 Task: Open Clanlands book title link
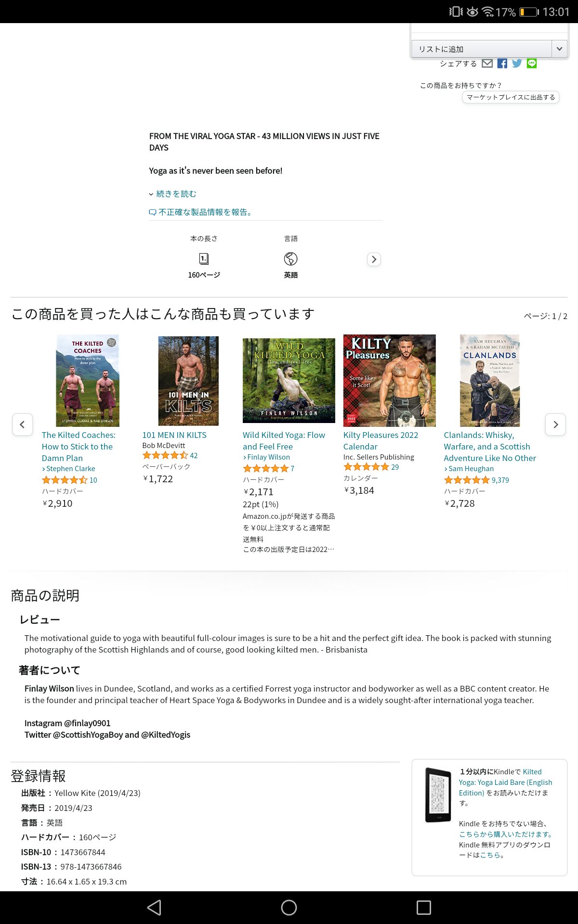490,447
